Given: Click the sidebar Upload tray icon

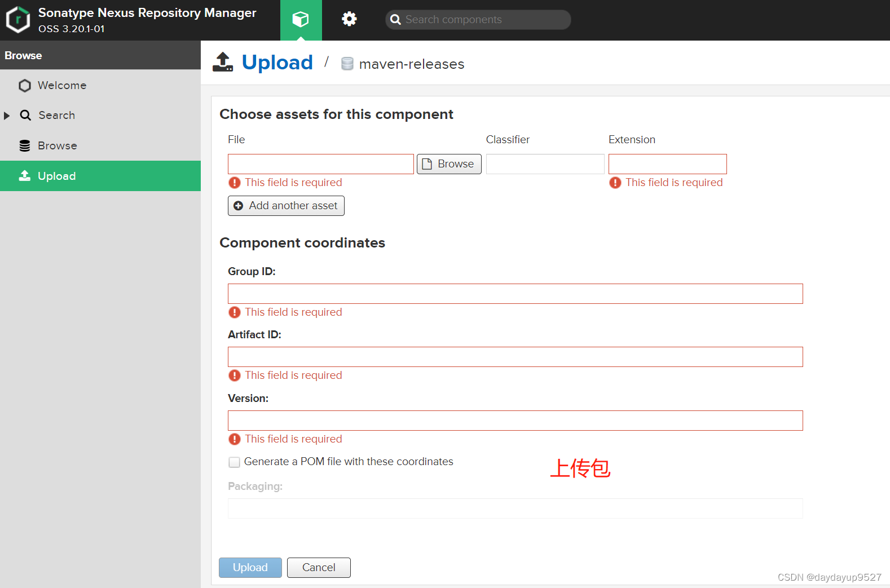Looking at the screenshot, I should [x=25, y=176].
